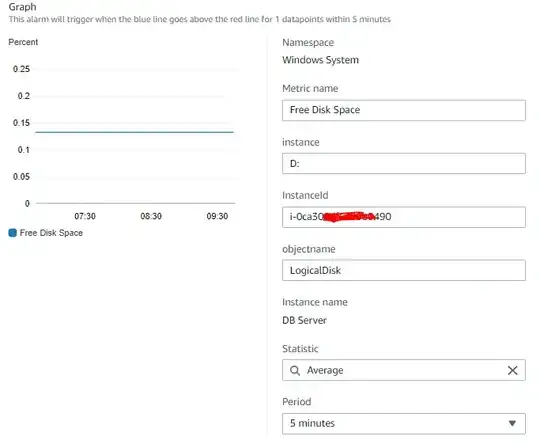
Task: Click the blue Free Disk Space legend swatch
Action: click(x=12, y=233)
